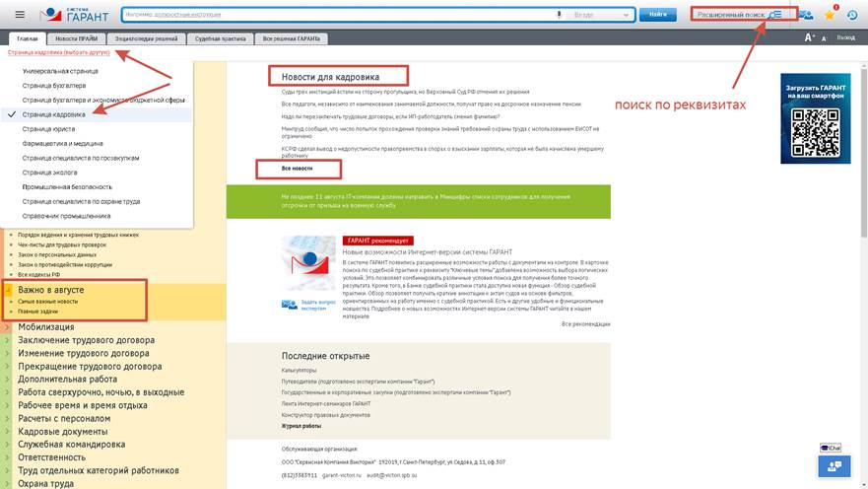868x489 pixels.
Task: Expand Заключение трудового договора section
Action: click(x=87, y=340)
